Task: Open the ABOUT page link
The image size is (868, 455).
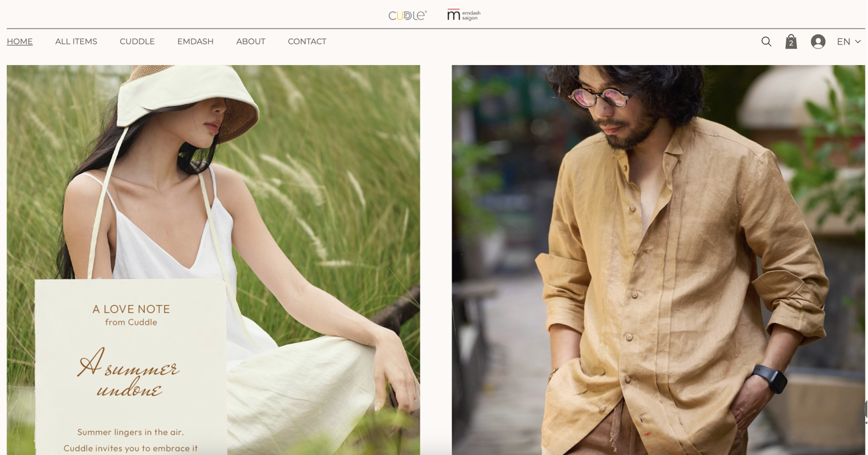Action: point(251,42)
